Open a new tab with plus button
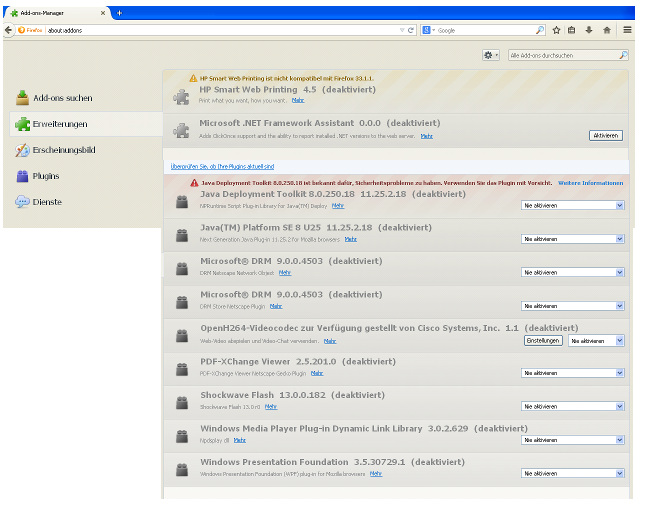The image size is (646, 508). pos(119,13)
